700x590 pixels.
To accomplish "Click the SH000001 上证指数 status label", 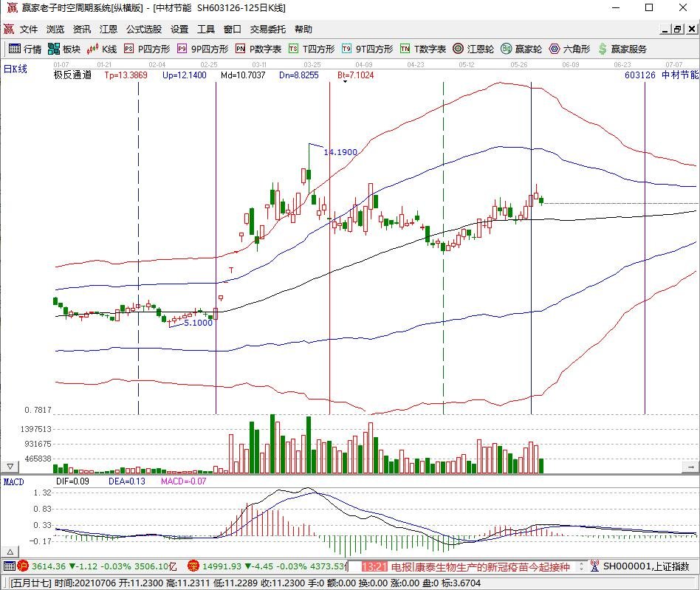I will [646, 567].
